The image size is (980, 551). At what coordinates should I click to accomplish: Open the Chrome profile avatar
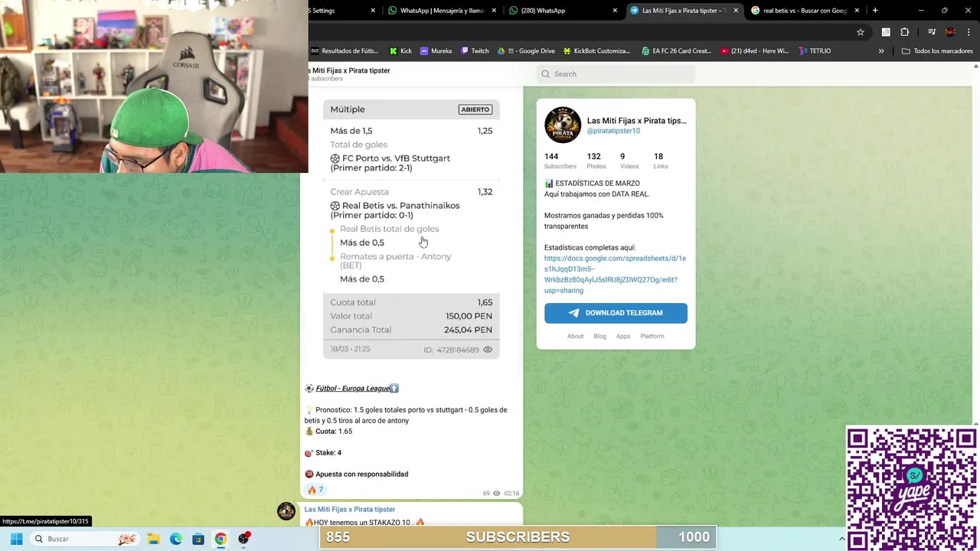[950, 32]
